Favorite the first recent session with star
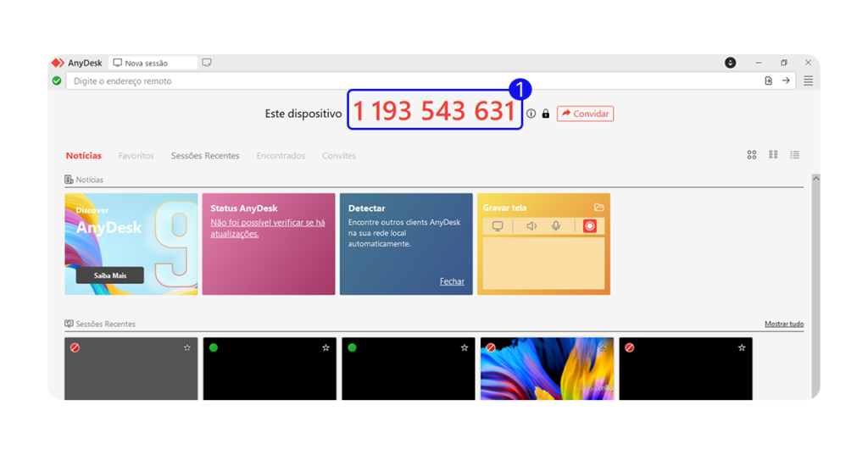The height and width of the screenshot is (455, 868). (x=187, y=347)
